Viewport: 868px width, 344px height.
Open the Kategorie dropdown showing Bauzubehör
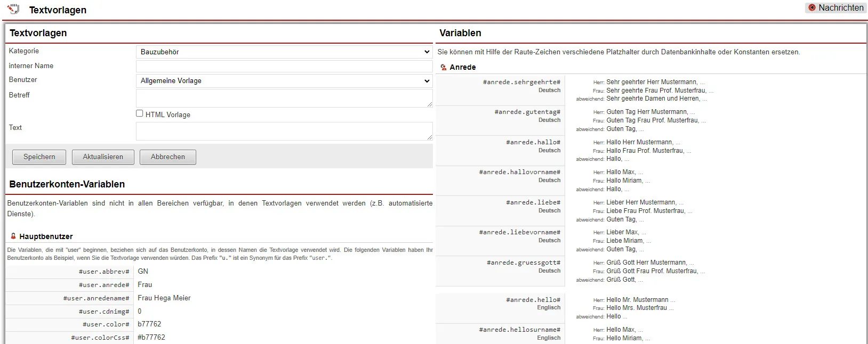(284, 52)
